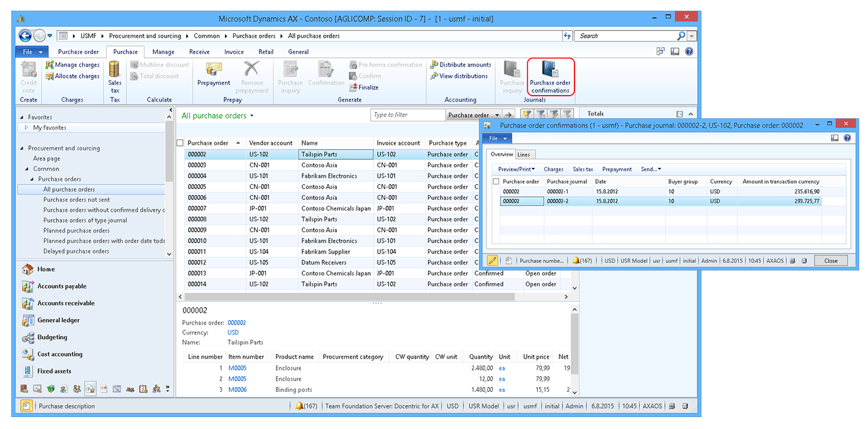Open Cost accounting module
The image size is (868, 429).
tap(52, 354)
